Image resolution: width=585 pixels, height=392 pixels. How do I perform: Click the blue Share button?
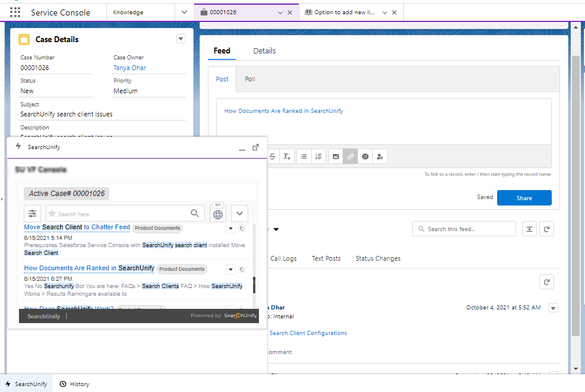point(524,198)
